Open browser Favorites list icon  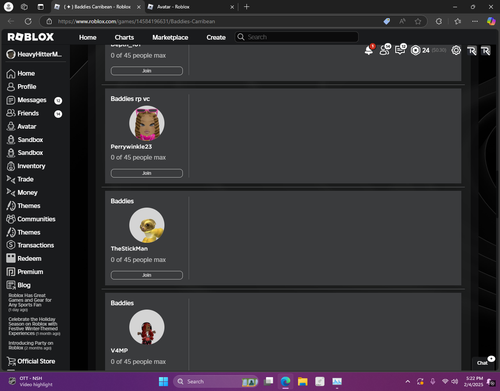coord(458,21)
